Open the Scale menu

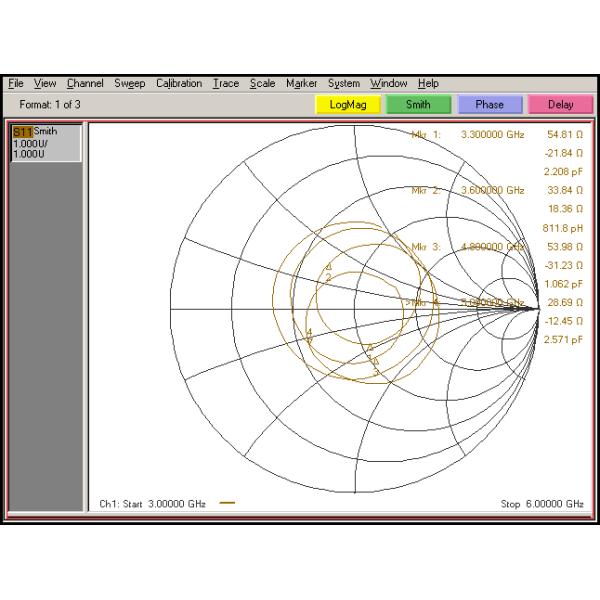(263, 84)
